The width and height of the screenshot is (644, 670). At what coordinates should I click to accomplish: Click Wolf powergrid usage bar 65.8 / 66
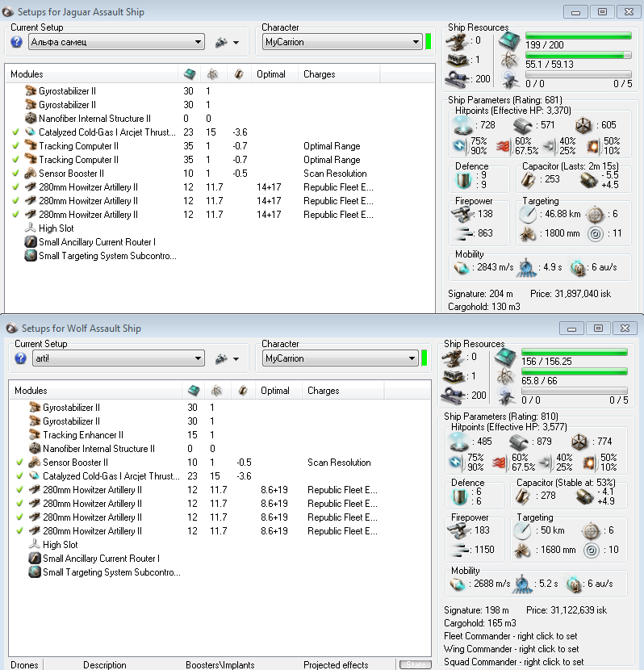pyautogui.click(x=575, y=371)
